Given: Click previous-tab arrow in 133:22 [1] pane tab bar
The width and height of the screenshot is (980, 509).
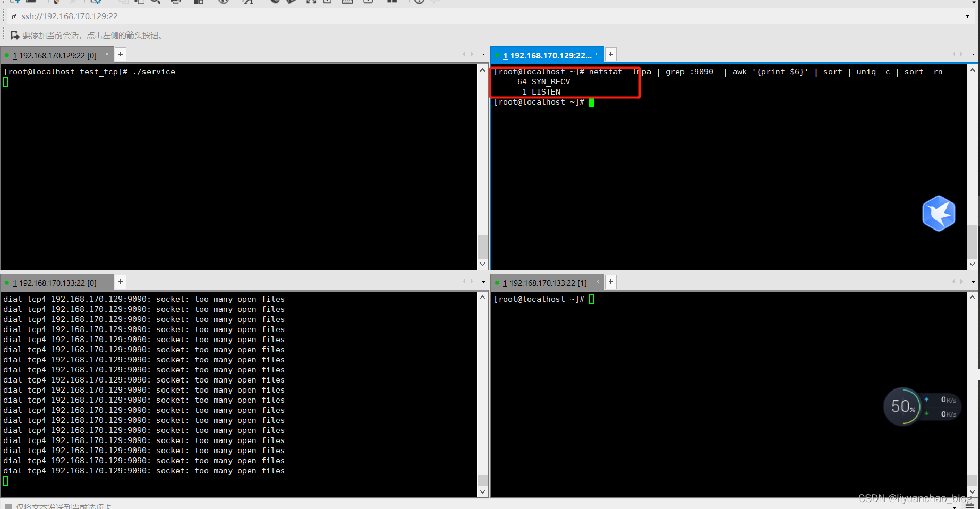Looking at the screenshot, I should (954, 282).
